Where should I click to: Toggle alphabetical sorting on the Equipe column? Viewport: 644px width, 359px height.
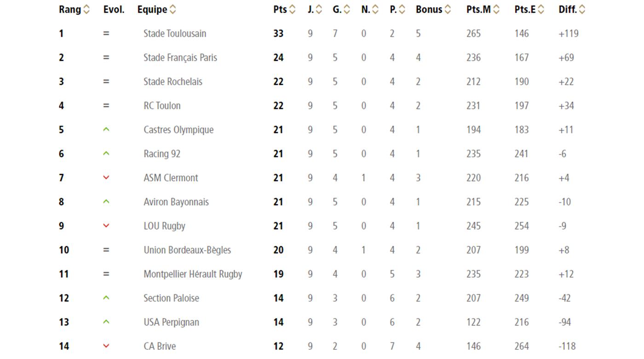(172, 9)
